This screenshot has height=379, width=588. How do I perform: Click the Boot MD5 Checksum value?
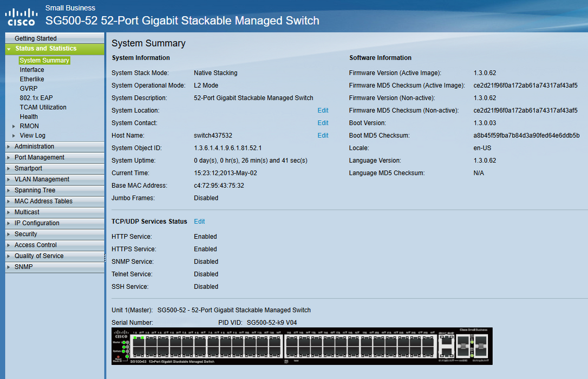526,135
